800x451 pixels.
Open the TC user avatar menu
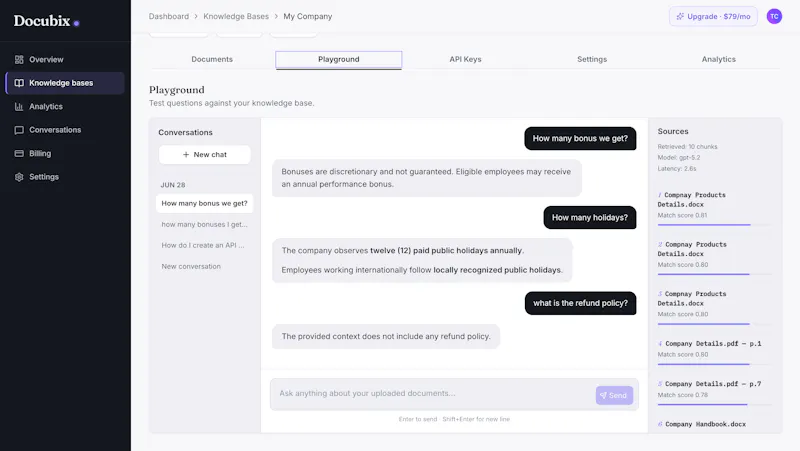(x=774, y=16)
